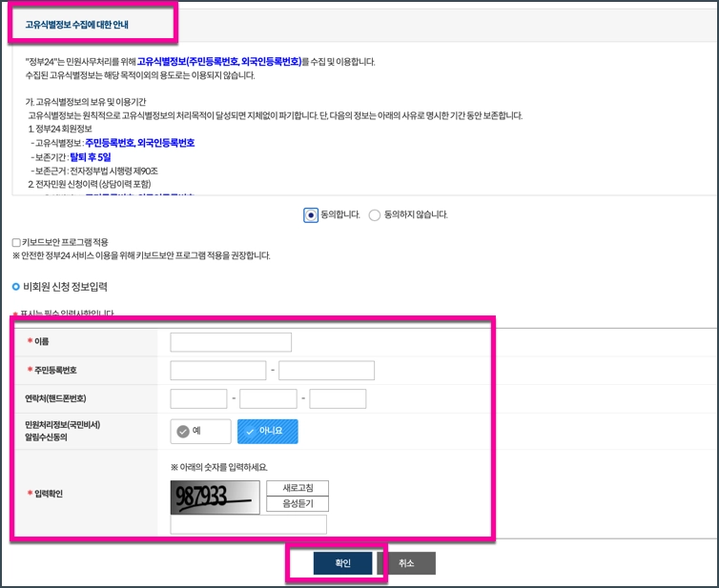Choose 아니요 for 알림수신동의
This screenshot has width=719, height=588.
point(267,432)
